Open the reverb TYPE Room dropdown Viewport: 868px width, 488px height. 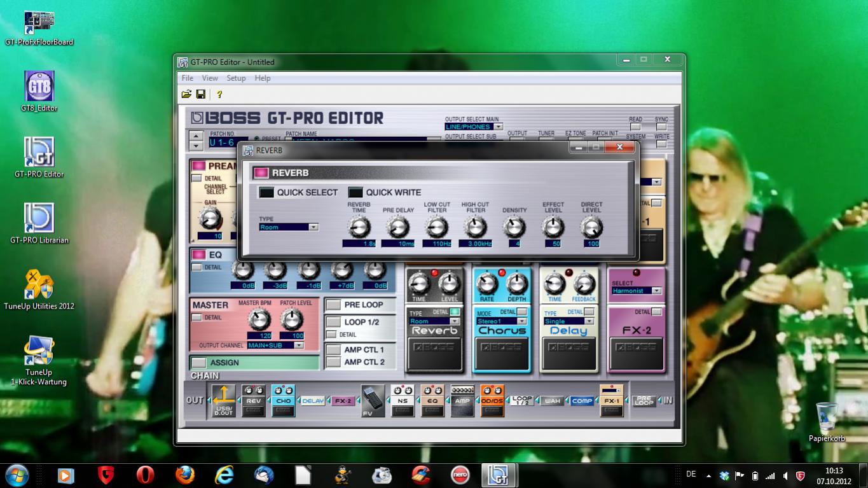click(313, 227)
